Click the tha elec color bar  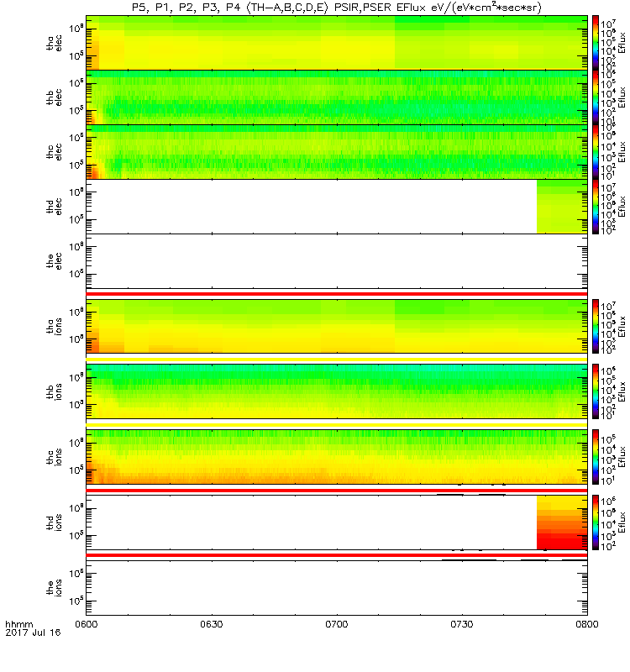coord(596,43)
